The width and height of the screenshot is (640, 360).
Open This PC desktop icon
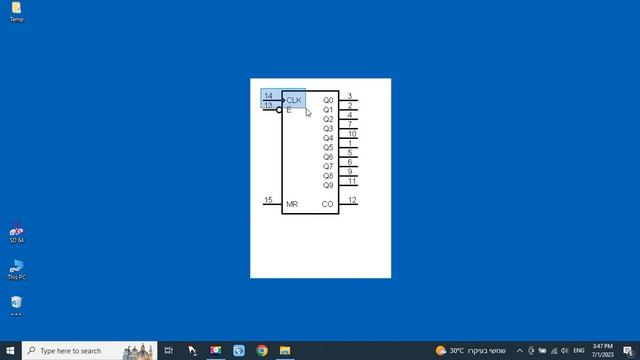point(16,269)
